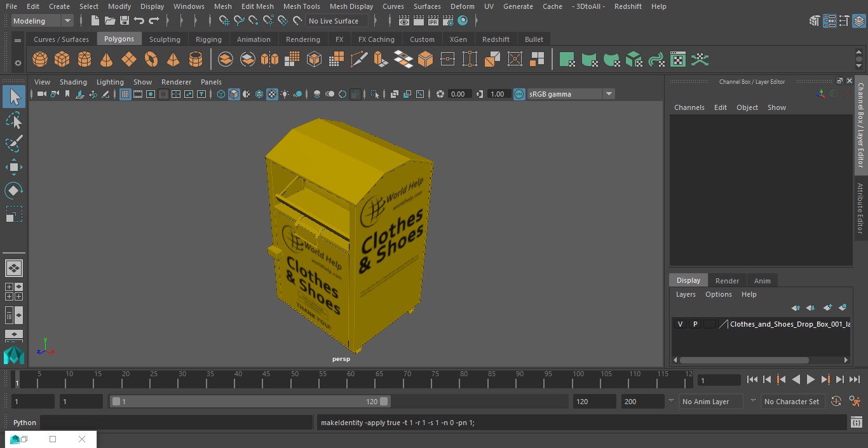Open the No Character Set dropdown
The width and height of the screenshot is (868, 448).
pos(794,402)
